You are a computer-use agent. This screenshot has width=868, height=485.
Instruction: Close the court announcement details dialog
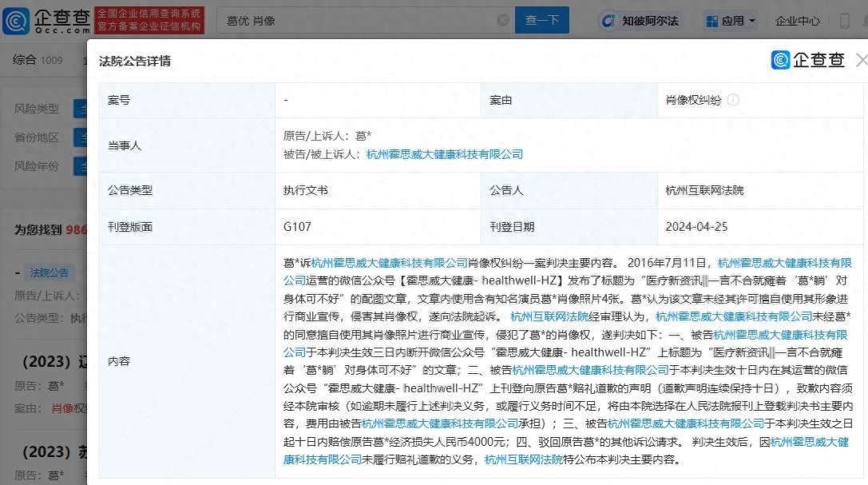pos(861,60)
